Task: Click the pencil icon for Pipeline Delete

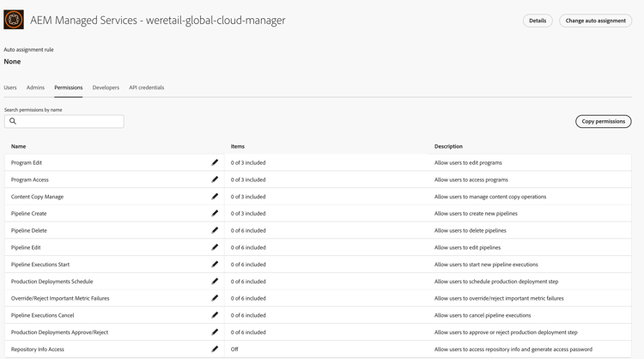Action: [x=215, y=230]
